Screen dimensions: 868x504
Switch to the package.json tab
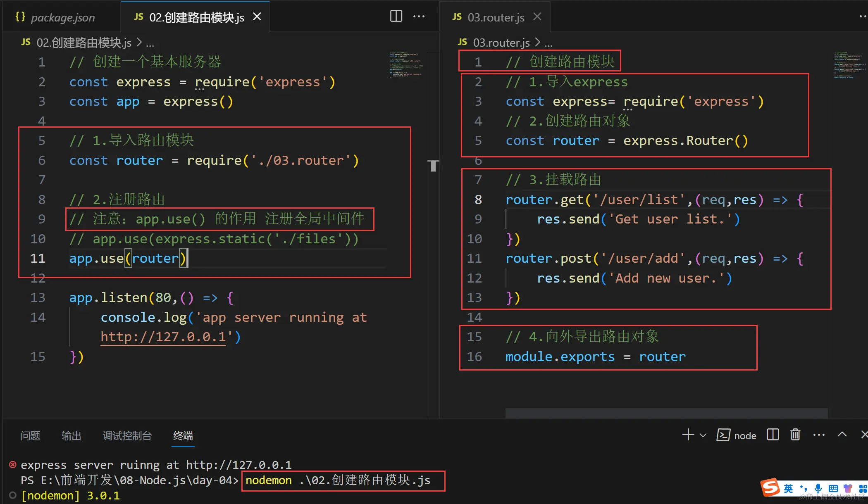pos(62,17)
